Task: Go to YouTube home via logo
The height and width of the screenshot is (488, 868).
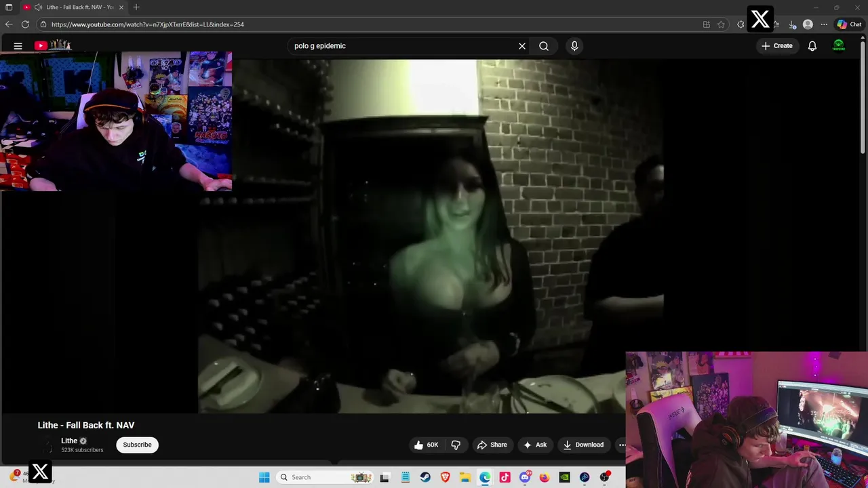Action: [53, 45]
